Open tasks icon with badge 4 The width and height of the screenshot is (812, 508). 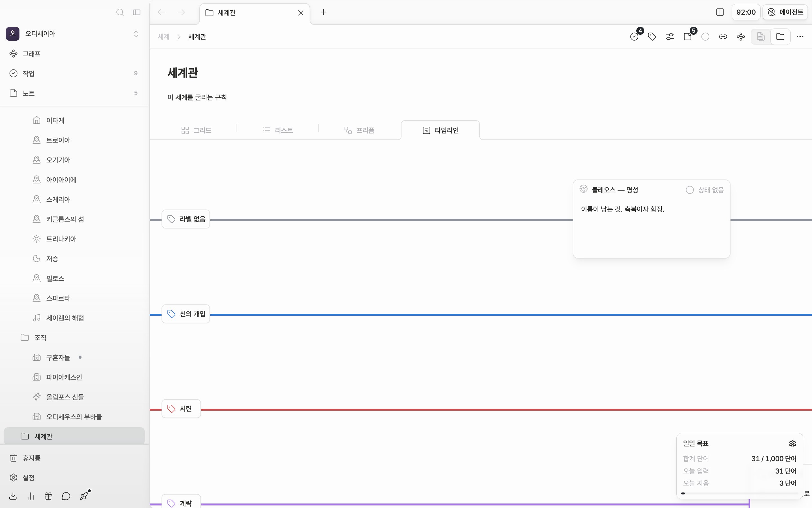pos(634,37)
